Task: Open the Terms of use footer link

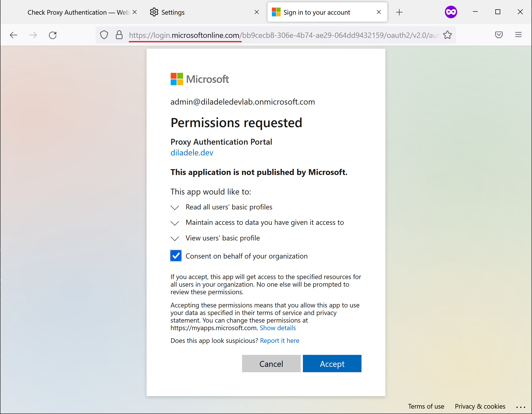Action: point(426,406)
